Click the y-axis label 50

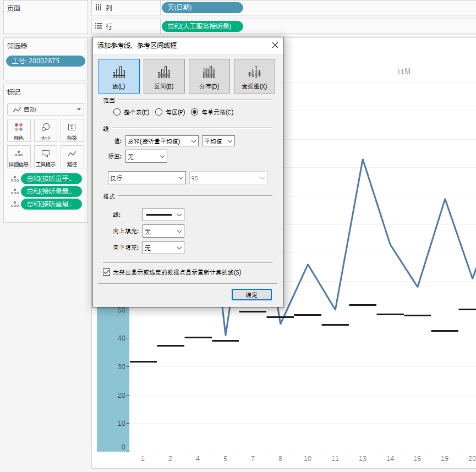click(122, 310)
